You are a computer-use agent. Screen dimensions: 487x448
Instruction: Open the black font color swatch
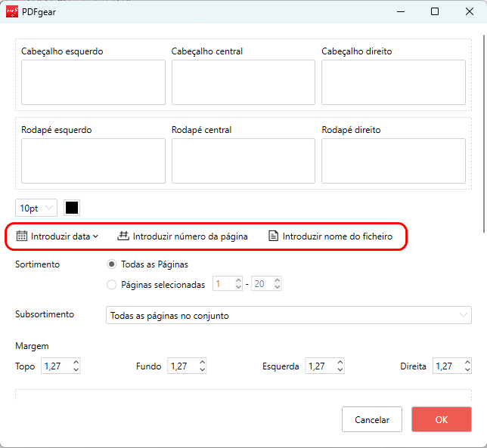coord(72,208)
